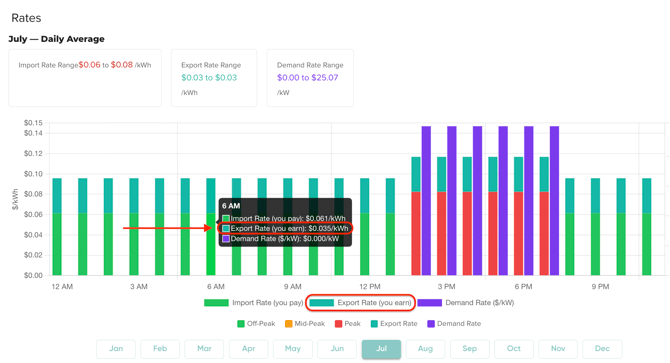The image size is (670, 363).
Task: Click the Off-Peak legend item
Action: (x=256, y=324)
